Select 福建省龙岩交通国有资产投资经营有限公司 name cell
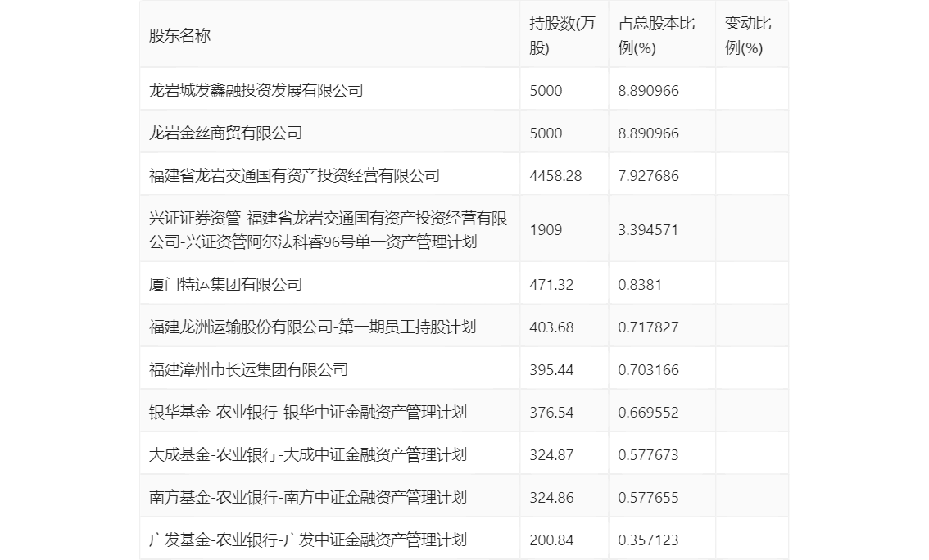Image resolution: width=929 pixels, height=560 pixels. click(294, 175)
